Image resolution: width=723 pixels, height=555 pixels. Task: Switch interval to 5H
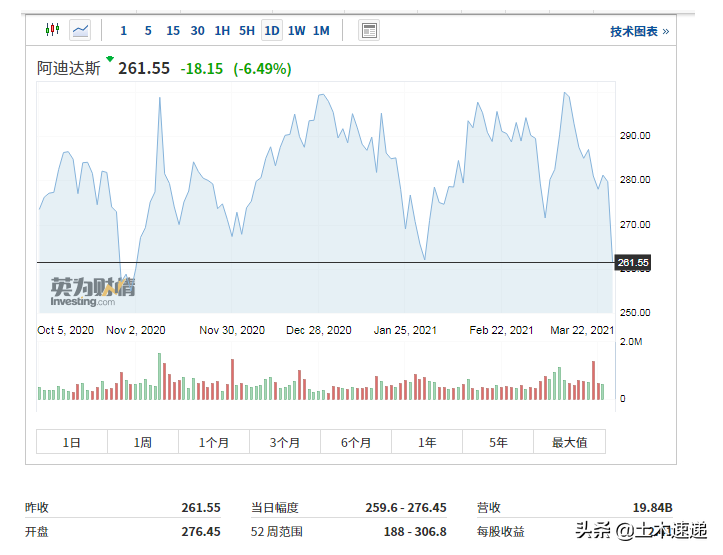click(x=247, y=30)
